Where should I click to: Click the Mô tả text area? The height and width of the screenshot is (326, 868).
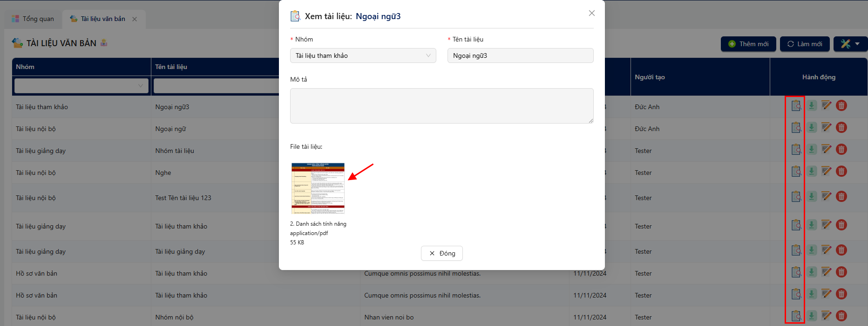(x=442, y=106)
